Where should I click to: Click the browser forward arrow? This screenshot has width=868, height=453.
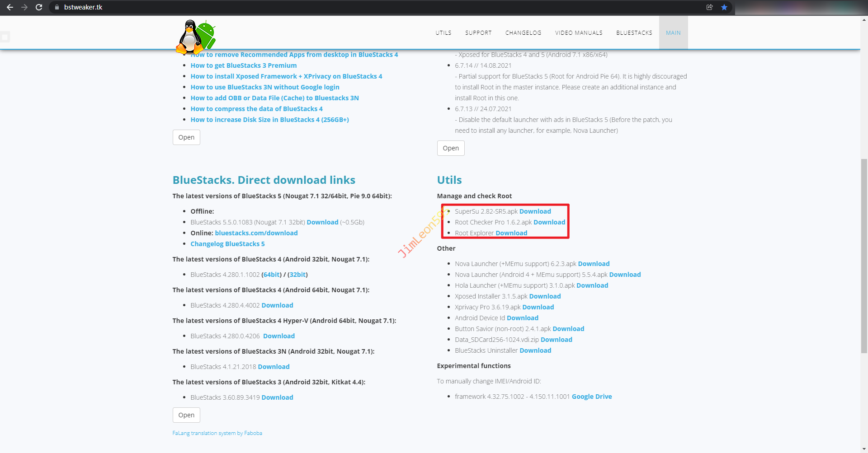pyautogui.click(x=24, y=7)
